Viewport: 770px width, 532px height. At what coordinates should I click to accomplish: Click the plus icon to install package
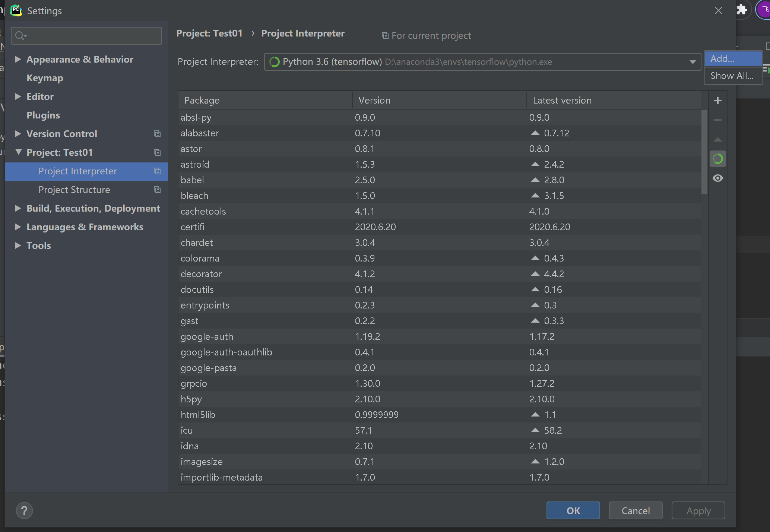tap(717, 101)
